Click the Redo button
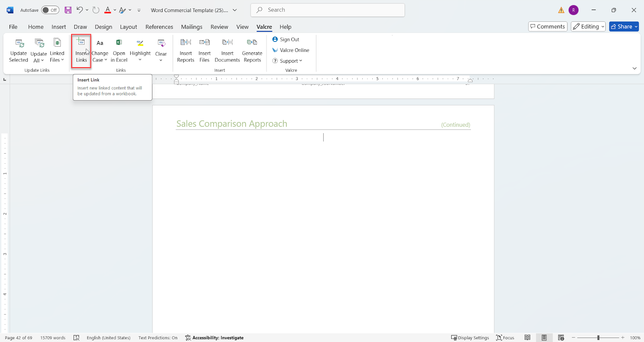644x342 pixels. 96,10
